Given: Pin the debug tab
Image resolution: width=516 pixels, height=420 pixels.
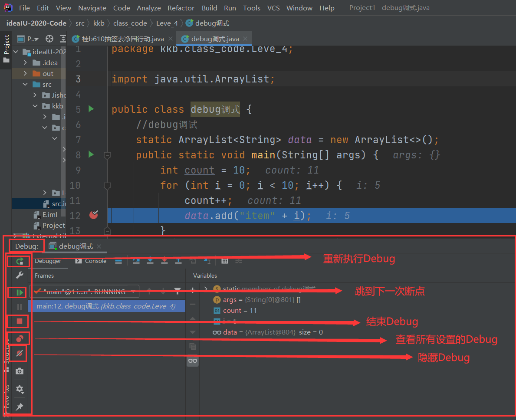Looking at the screenshot, I should 20,407.
